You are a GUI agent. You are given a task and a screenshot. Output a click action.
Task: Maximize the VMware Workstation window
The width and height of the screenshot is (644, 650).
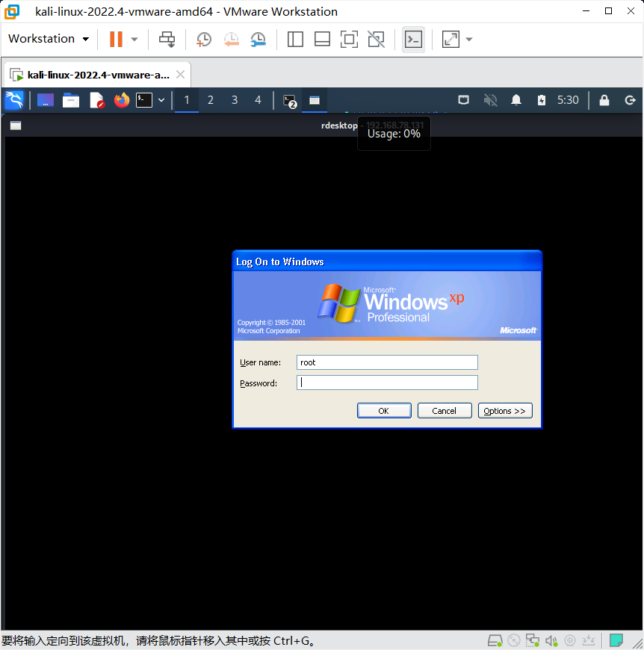(608, 11)
